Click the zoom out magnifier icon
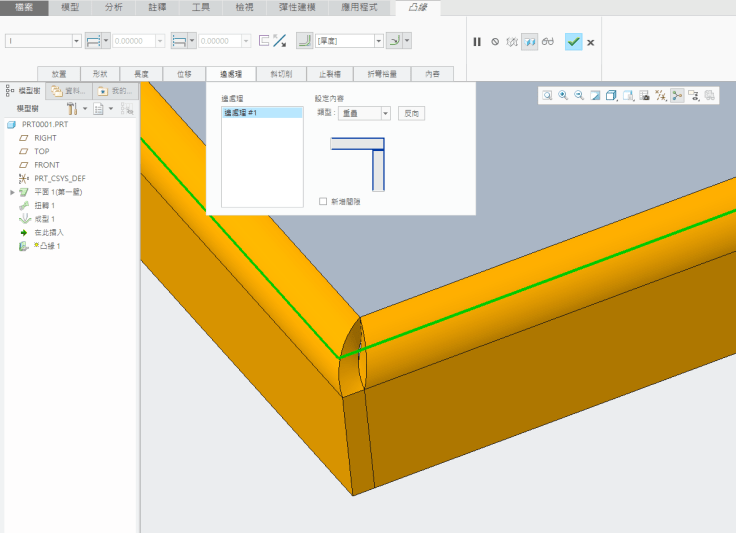 click(579, 95)
